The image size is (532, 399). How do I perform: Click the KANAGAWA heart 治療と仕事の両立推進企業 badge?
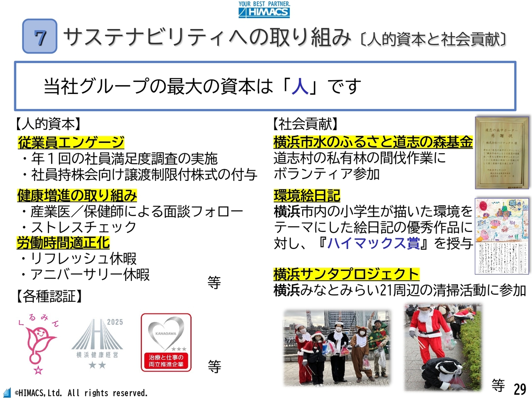[166, 342]
